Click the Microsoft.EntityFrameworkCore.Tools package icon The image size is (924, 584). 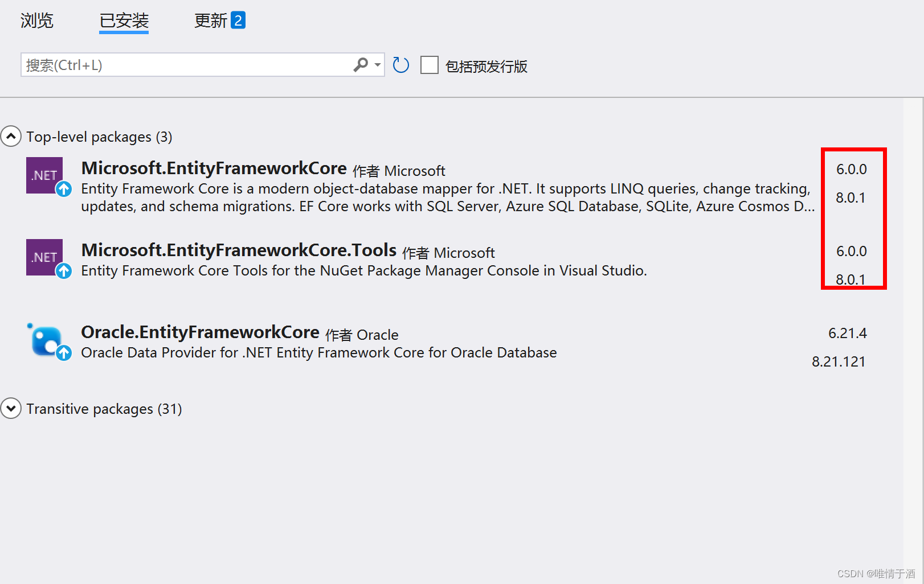tap(44, 257)
